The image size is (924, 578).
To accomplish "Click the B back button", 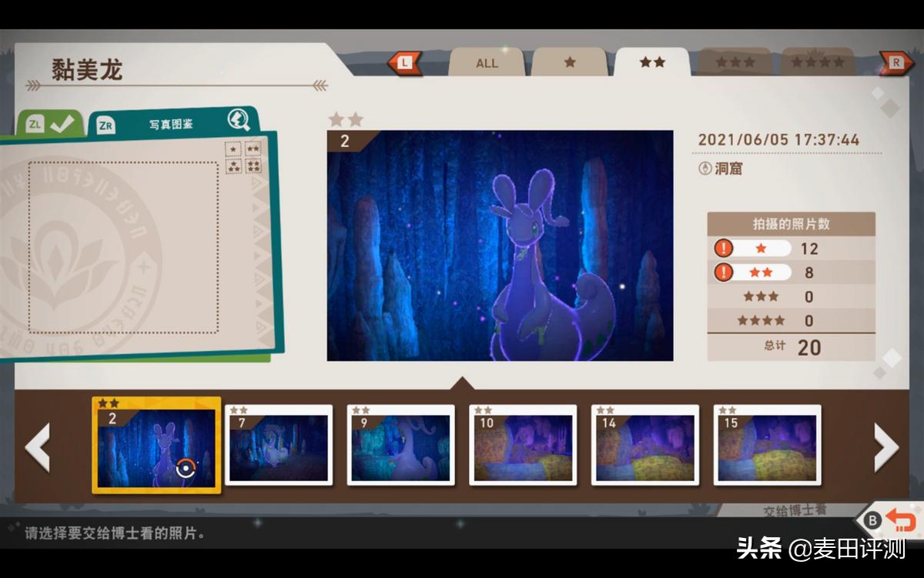I will coord(872,521).
